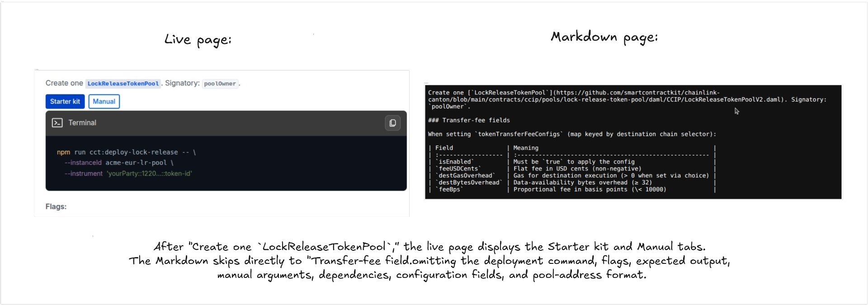
Task: Select the Starter kit tab
Action: point(65,102)
